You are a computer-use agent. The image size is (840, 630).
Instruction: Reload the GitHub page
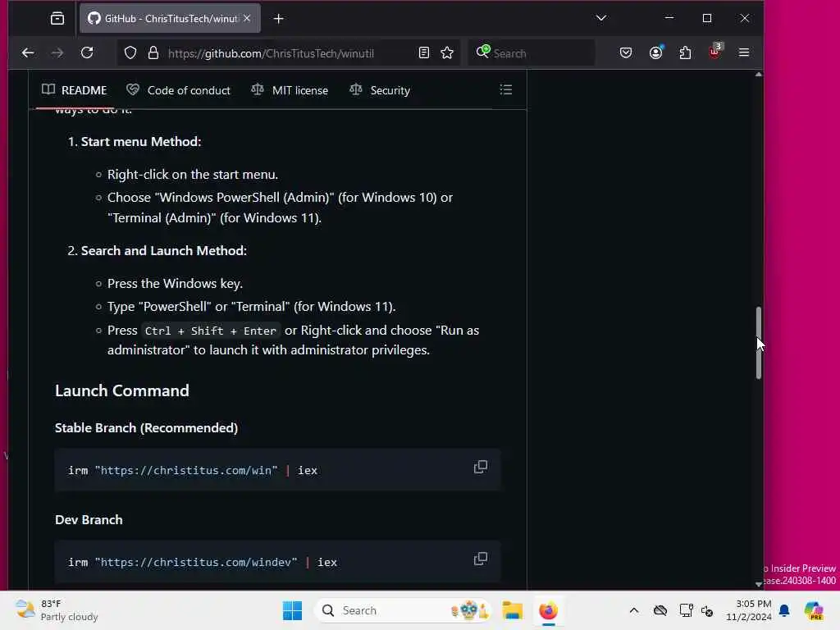(87, 52)
